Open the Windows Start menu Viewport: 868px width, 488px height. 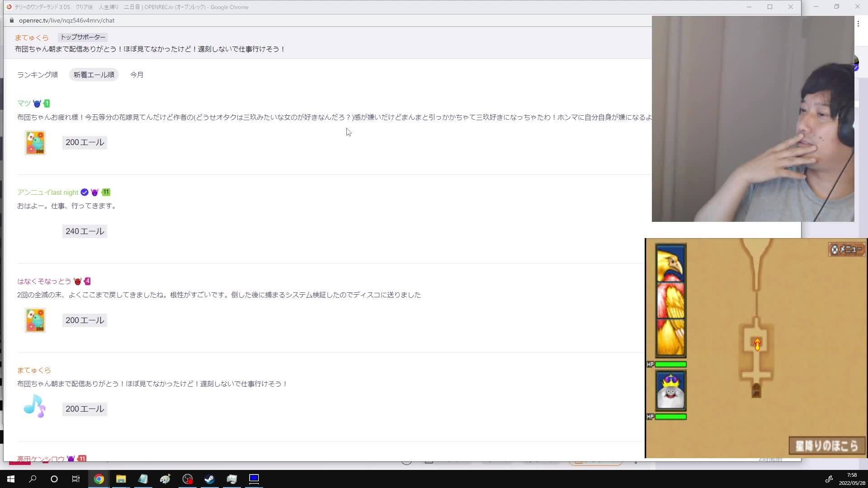point(11,479)
